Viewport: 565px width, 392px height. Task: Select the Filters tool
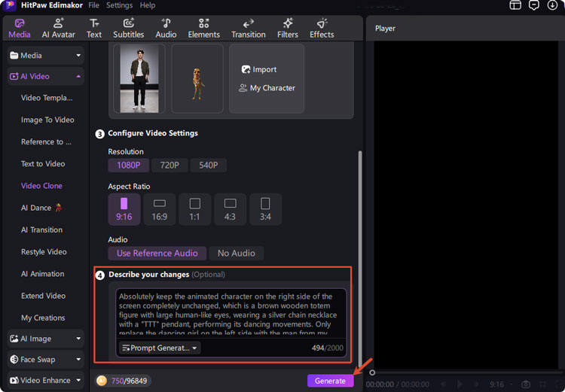click(x=288, y=29)
